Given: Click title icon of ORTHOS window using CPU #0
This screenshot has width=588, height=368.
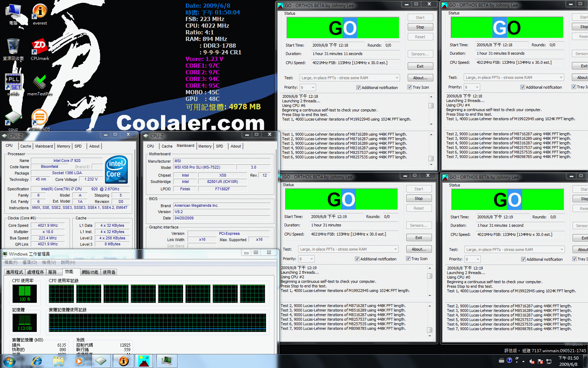Looking at the screenshot, I should point(445,177).
